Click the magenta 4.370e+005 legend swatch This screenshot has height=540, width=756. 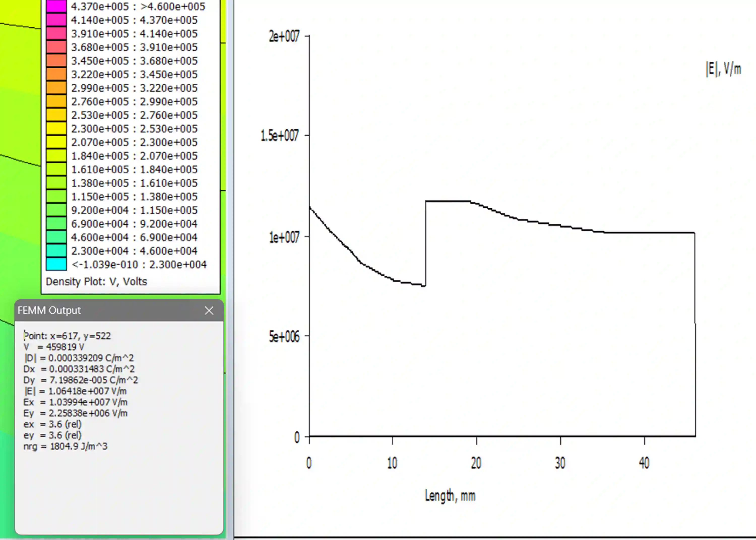[56, 6]
